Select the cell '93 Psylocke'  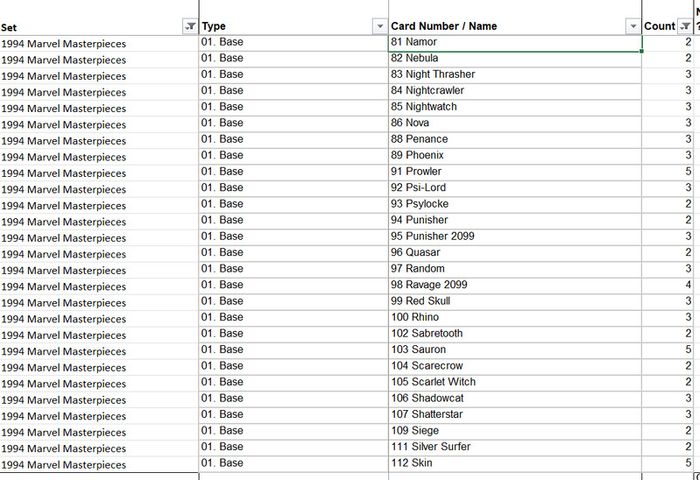coord(515,205)
